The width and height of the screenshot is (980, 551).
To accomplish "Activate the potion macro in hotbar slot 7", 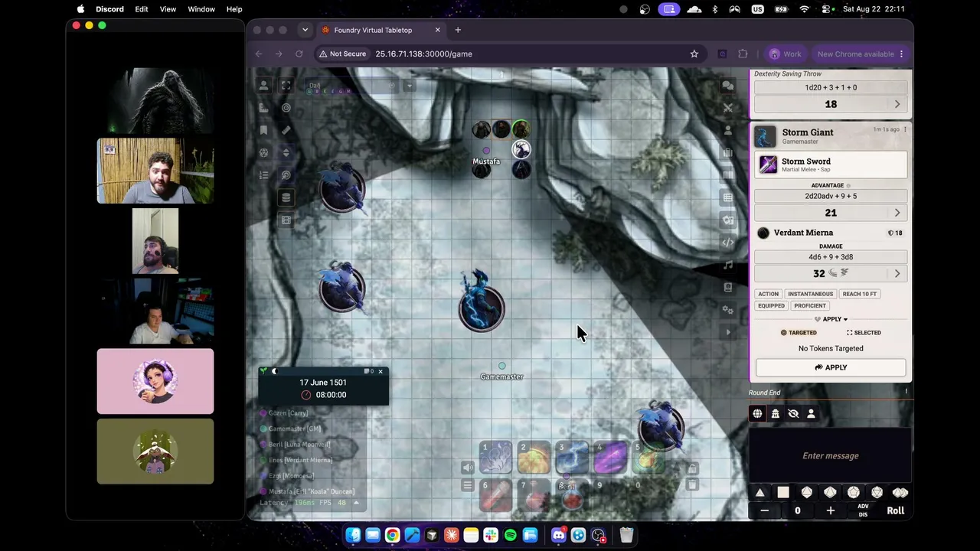I will (534, 497).
